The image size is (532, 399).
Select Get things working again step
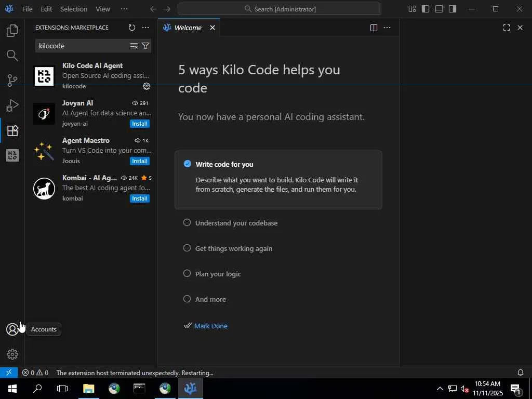(x=233, y=248)
